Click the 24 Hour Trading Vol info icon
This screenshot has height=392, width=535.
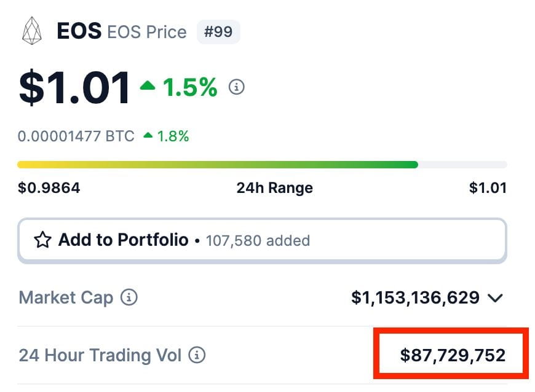[x=197, y=355]
